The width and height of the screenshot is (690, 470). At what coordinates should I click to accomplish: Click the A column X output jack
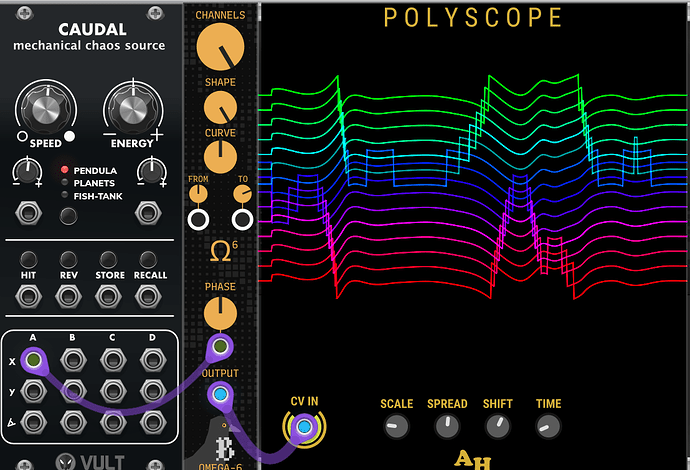(33, 360)
